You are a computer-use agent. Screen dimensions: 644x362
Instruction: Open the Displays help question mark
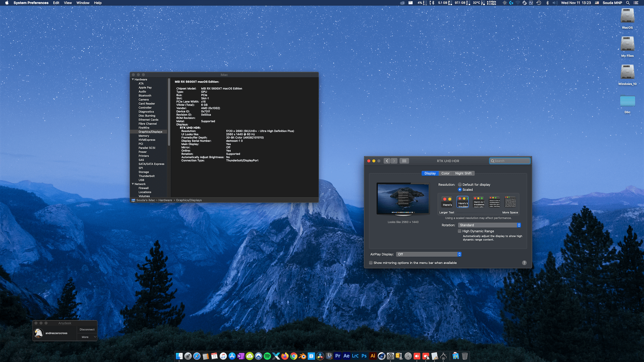coord(524,263)
